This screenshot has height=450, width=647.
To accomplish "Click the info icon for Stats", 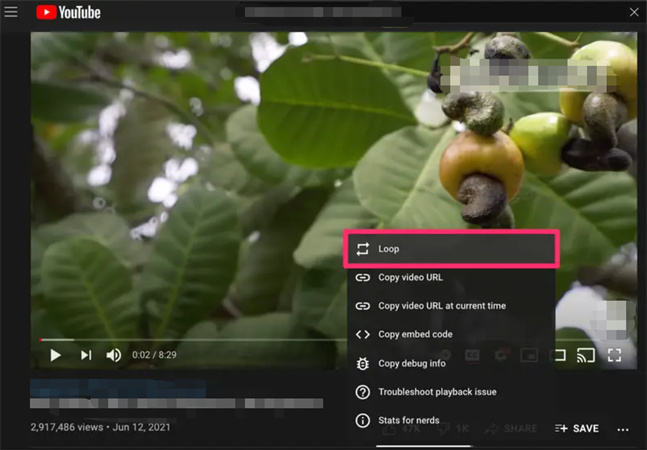I will click(x=362, y=420).
